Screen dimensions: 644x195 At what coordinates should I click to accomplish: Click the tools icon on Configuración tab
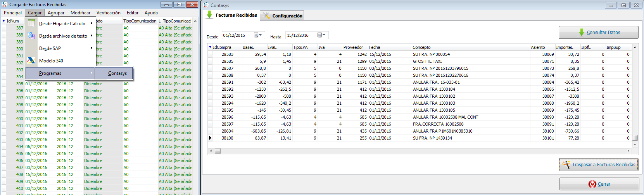266,16
